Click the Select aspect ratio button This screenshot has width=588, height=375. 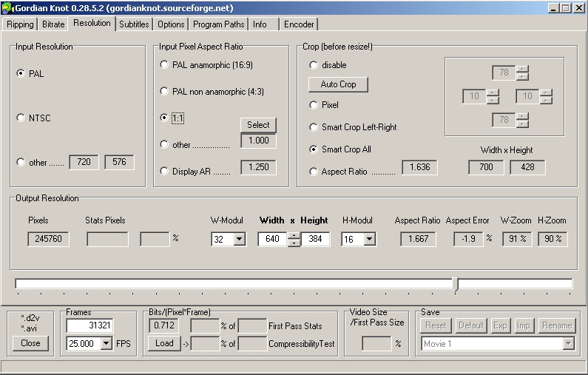[x=258, y=125]
